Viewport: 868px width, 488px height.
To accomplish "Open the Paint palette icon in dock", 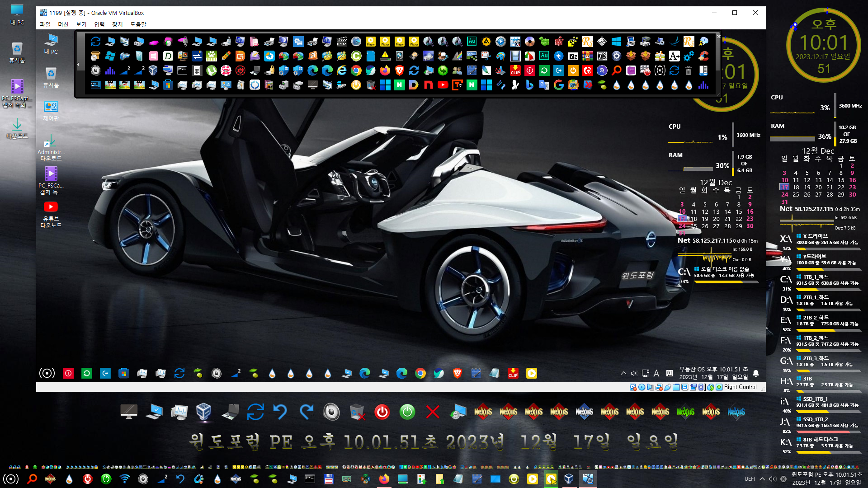I will coord(501,56).
